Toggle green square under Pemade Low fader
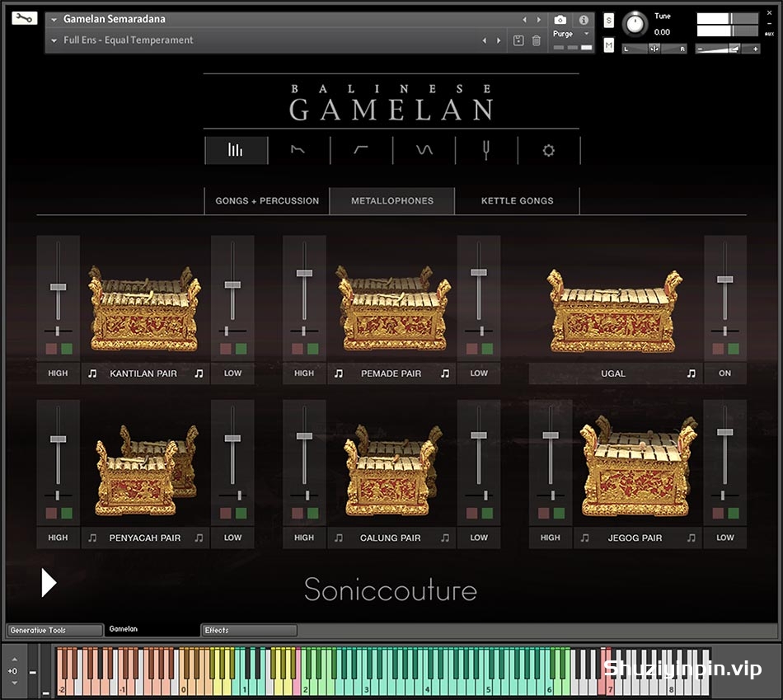The height and width of the screenshot is (700, 783). coord(487,349)
